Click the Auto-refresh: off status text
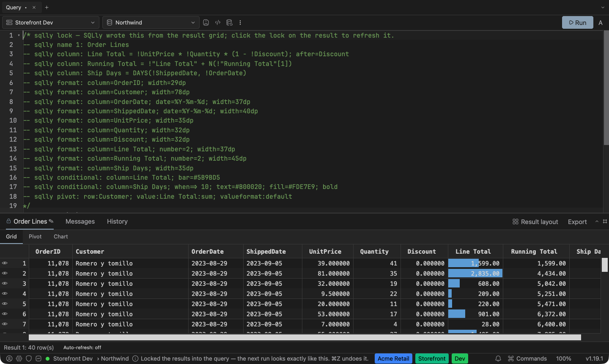The image size is (609, 364). [x=82, y=348]
